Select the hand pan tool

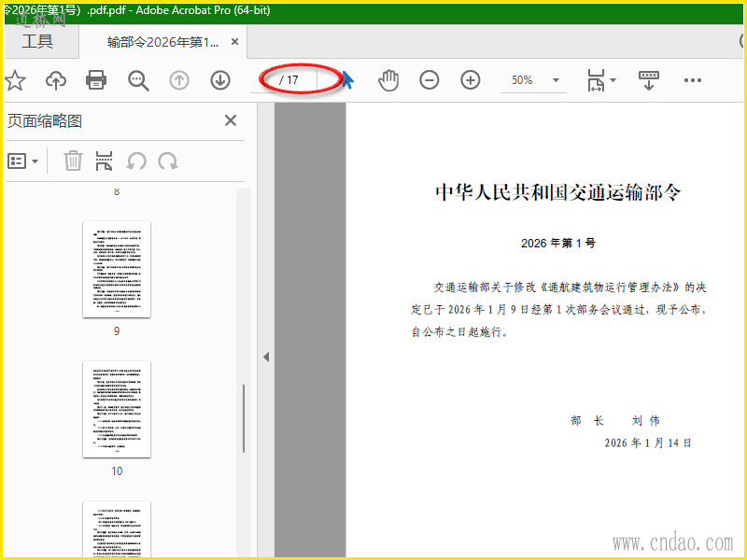[x=388, y=80]
